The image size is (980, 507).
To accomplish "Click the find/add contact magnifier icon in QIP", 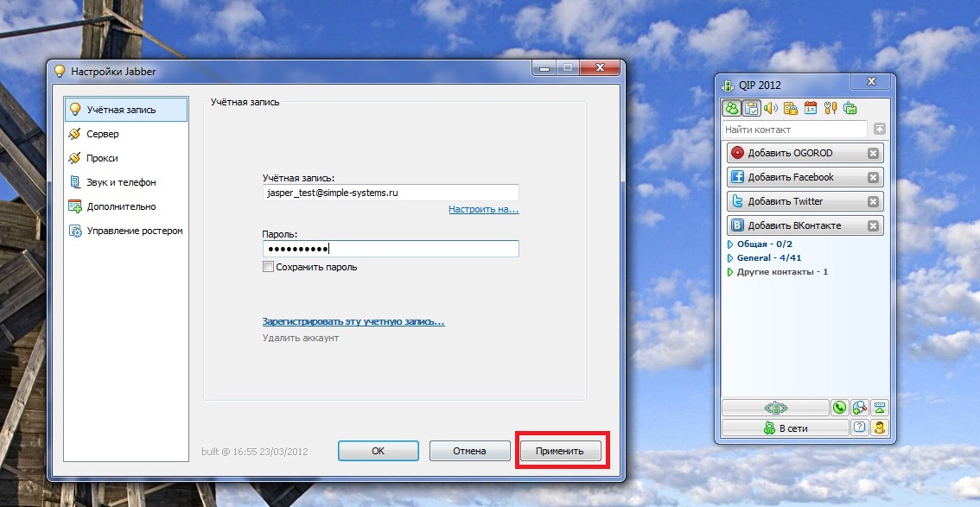I will [859, 408].
